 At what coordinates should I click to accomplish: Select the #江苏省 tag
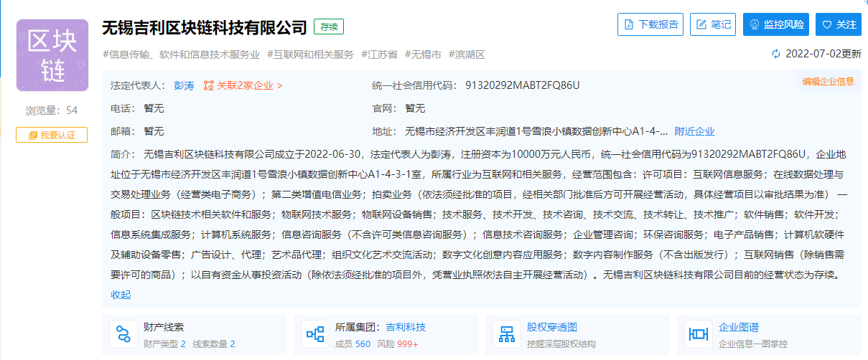379,54
